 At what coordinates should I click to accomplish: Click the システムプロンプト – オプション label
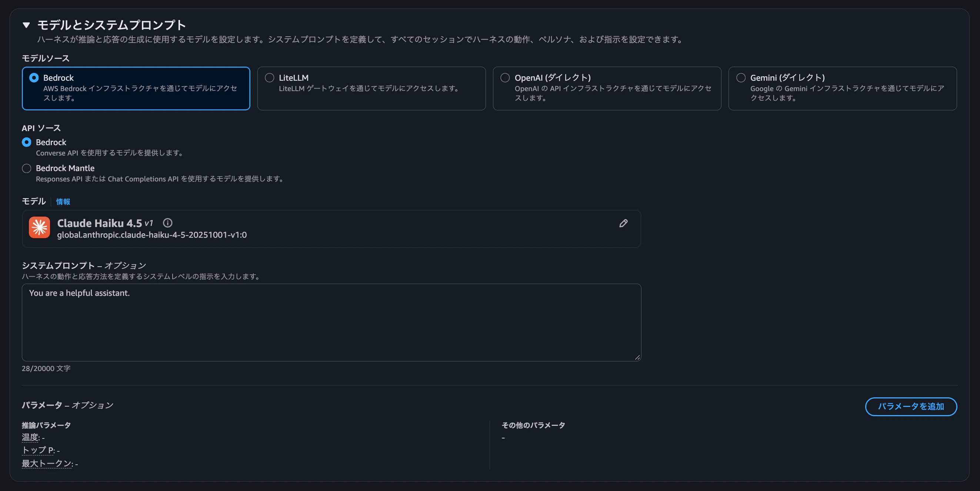pyautogui.click(x=84, y=265)
